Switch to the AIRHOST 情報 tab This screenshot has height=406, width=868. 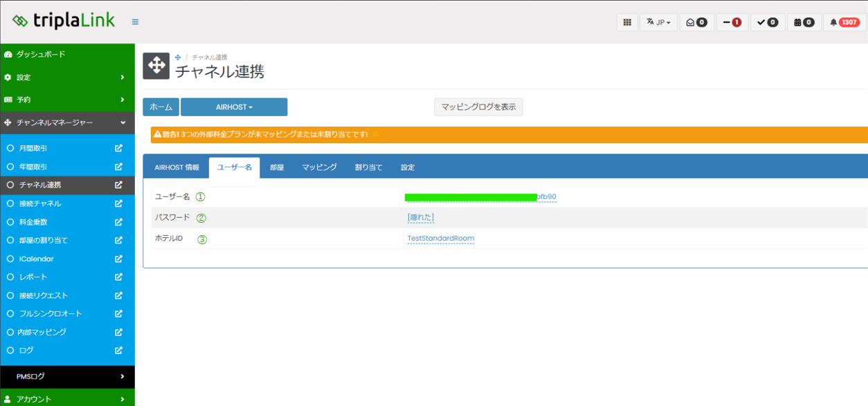coord(177,167)
